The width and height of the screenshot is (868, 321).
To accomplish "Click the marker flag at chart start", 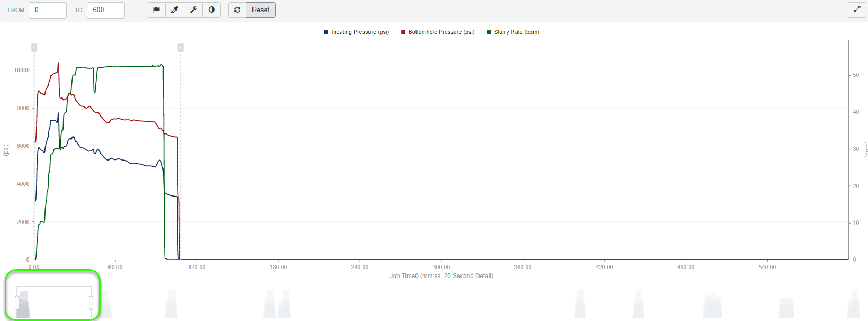I will click(x=34, y=48).
